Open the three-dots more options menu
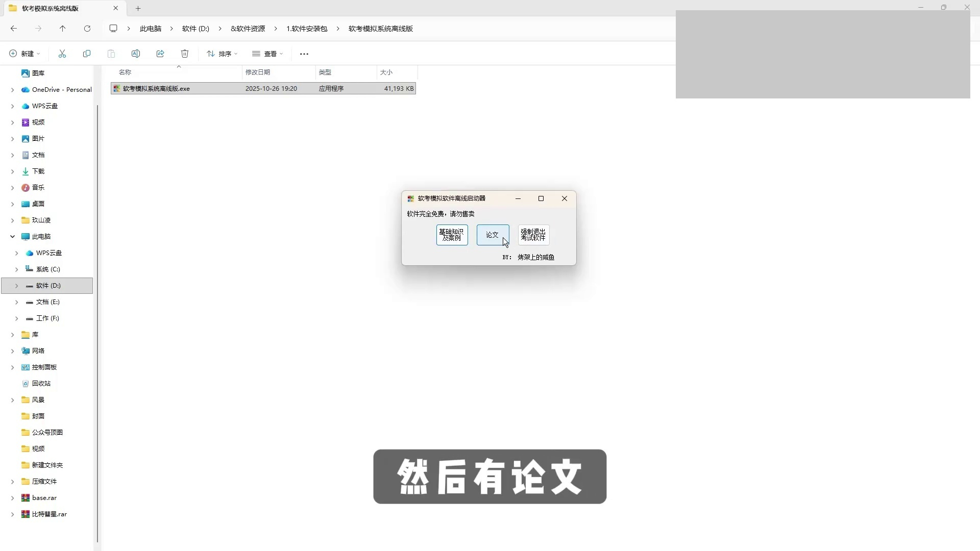The width and height of the screenshot is (980, 551). click(x=304, y=54)
